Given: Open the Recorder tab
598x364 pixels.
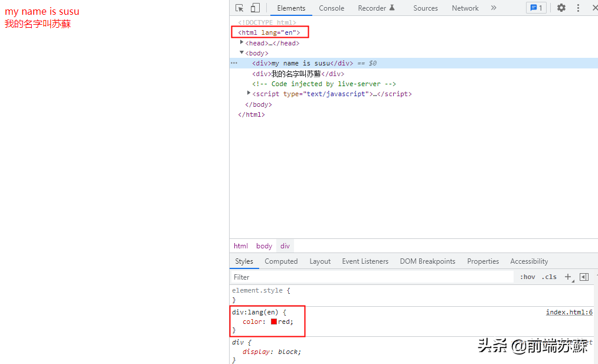Looking at the screenshot, I should coord(376,8).
